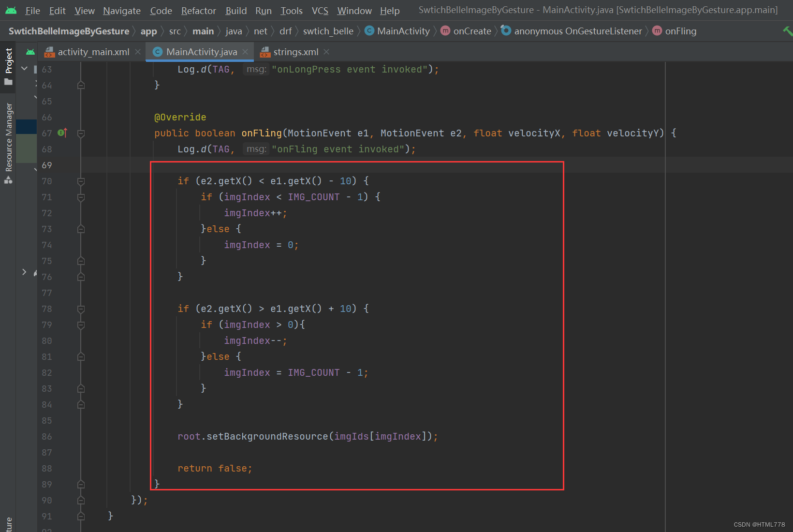This screenshot has height=532, width=793.
Task: Open the Help menu
Action: [390, 11]
